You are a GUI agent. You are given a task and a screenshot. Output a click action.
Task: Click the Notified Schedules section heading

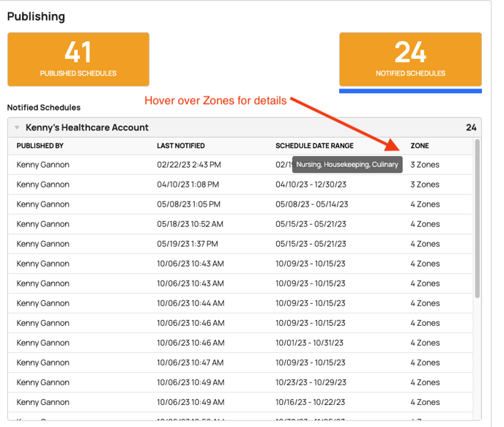pos(44,108)
